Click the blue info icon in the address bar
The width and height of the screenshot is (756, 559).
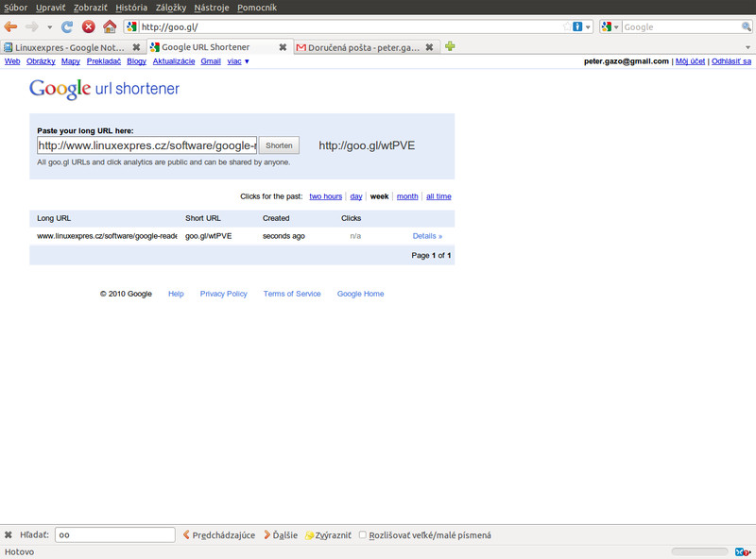(577, 27)
